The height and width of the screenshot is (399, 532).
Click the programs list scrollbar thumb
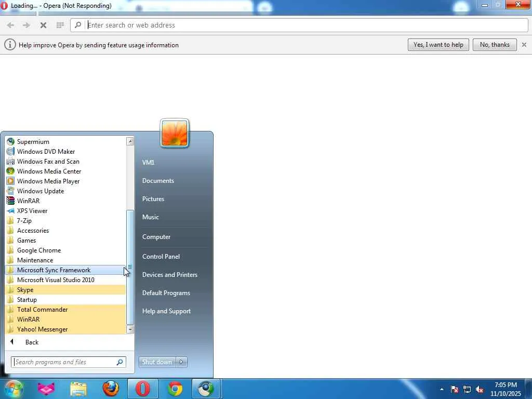pyautogui.click(x=130, y=267)
